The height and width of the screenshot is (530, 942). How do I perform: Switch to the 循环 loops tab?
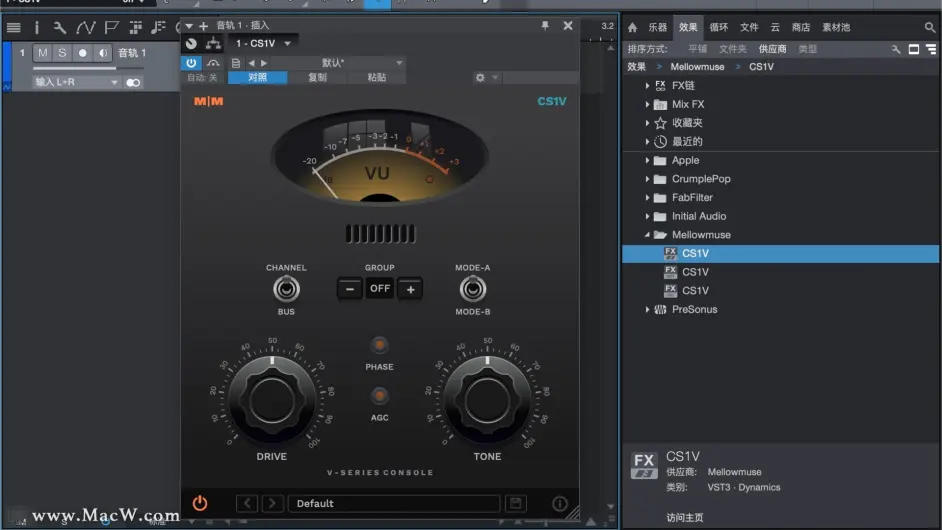[x=719, y=27]
